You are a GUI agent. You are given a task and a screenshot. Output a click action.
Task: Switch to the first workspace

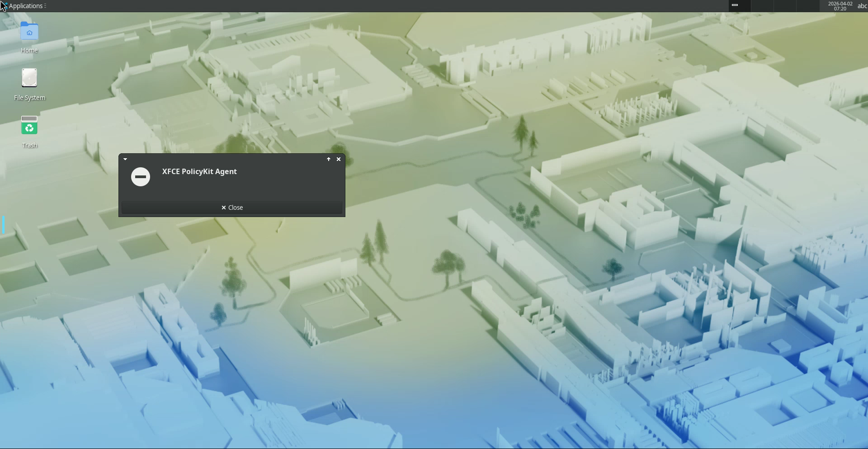tap(740, 6)
